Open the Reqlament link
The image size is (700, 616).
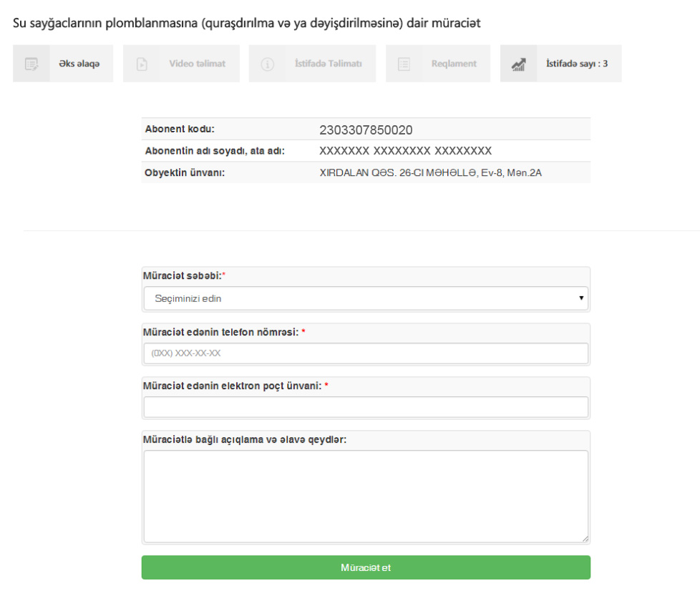(438, 64)
